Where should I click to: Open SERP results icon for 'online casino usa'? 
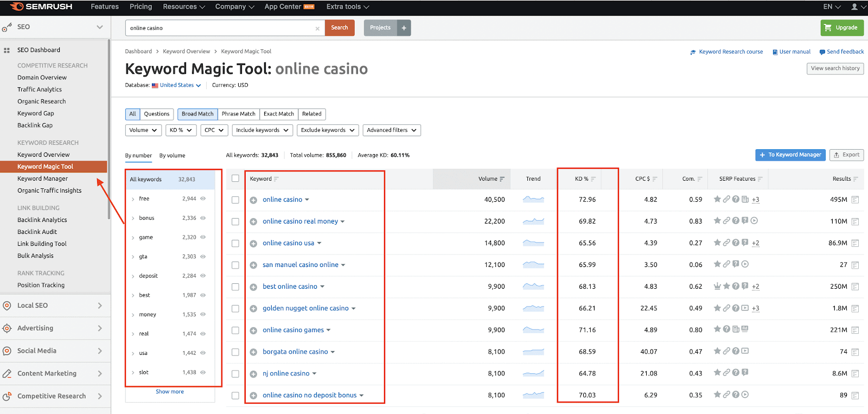(855, 243)
